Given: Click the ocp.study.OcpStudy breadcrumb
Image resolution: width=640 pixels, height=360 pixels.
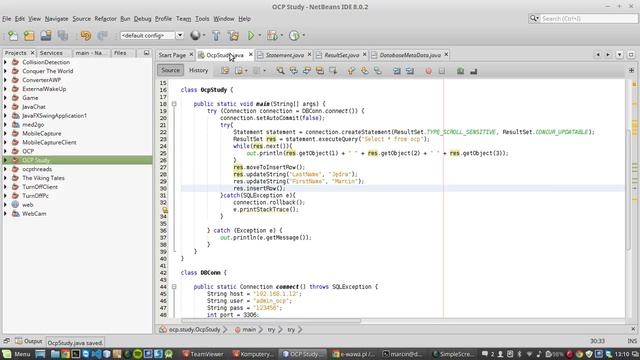Looking at the screenshot, I should pyautogui.click(x=194, y=329).
